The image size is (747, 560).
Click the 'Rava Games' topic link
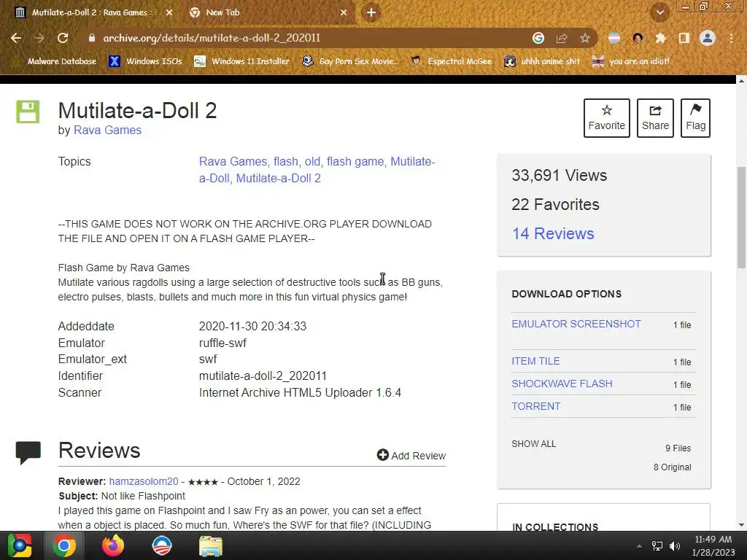pos(233,161)
